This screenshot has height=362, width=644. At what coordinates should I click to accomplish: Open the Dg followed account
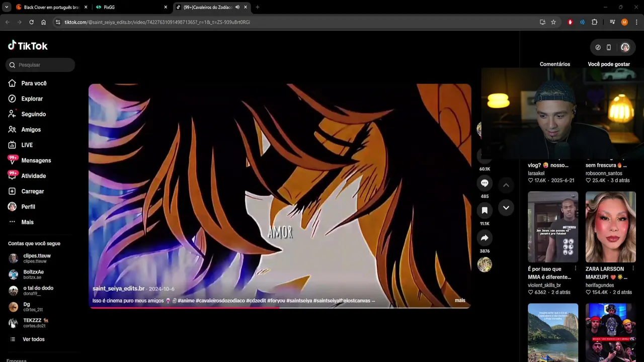point(26,307)
